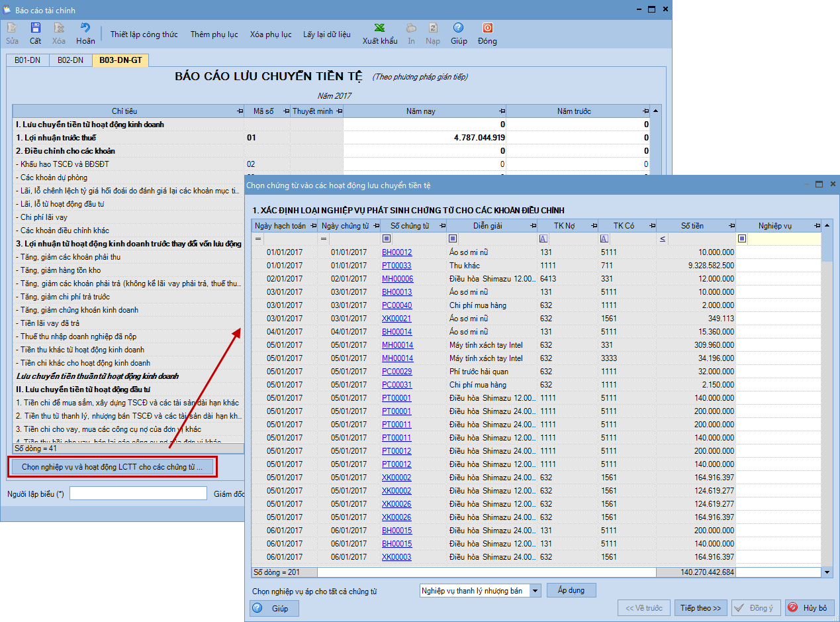Click the Tiếp theo >> button
Screen dimensions: 840x622
point(700,608)
